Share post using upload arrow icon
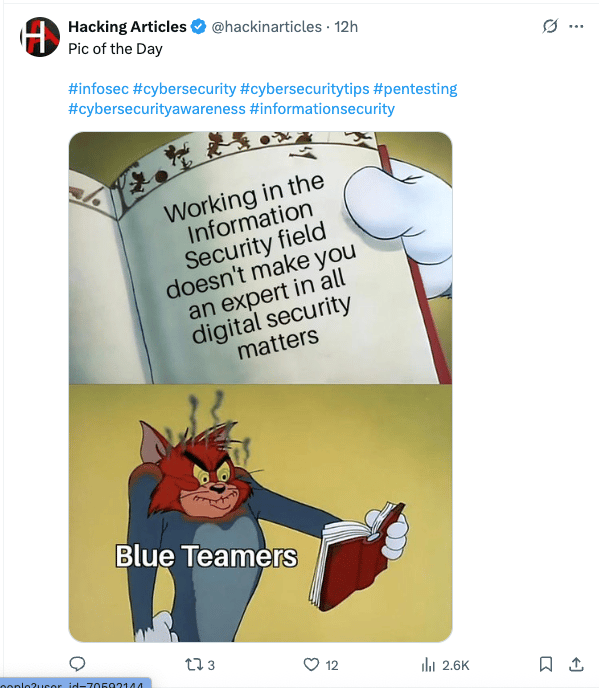This screenshot has width=599, height=688. click(576, 664)
